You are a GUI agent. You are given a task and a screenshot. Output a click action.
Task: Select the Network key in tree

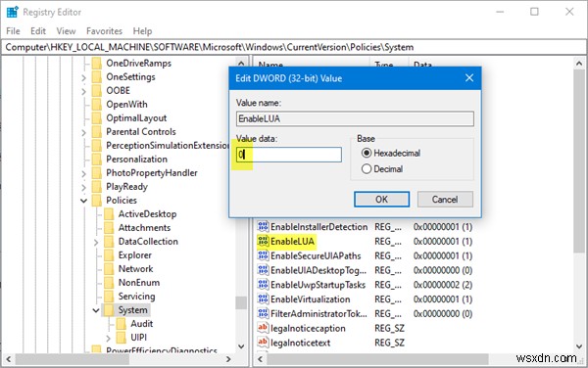[x=136, y=269]
